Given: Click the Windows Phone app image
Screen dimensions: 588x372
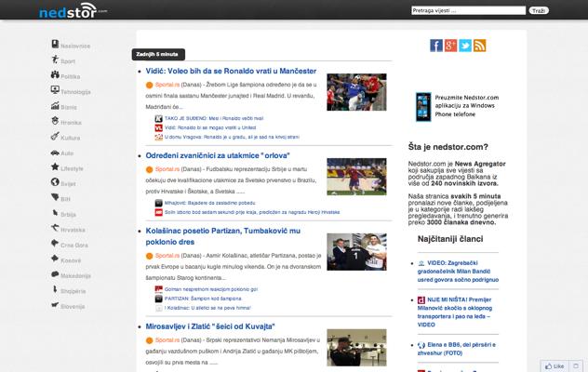Looking at the screenshot, I should click(x=422, y=107).
